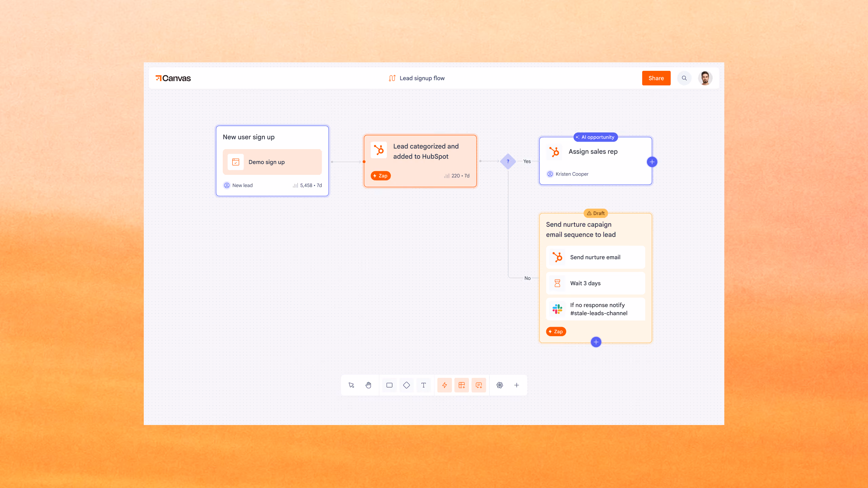Select Lead categorized and added to HubSpot

(x=426, y=151)
